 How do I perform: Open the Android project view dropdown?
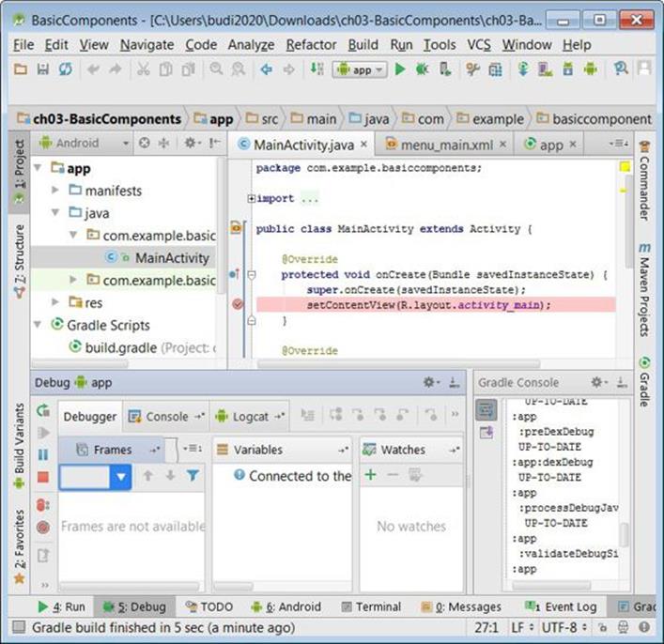pos(84,143)
